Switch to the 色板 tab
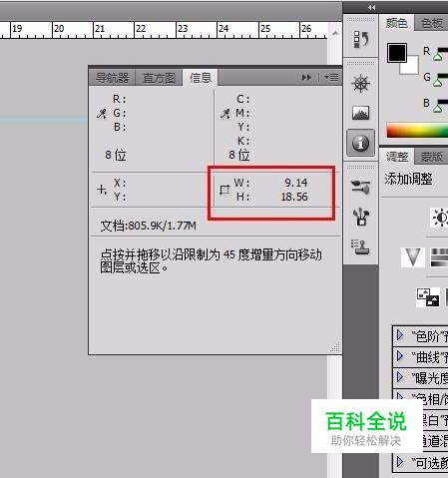Screen dimensions: 448x478 coord(431,23)
